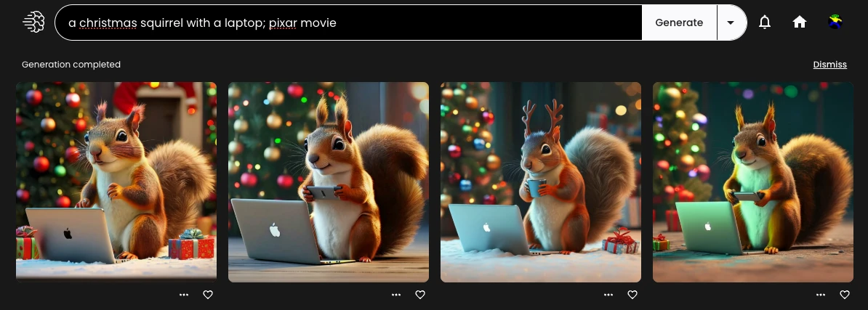The height and width of the screenshot is (310, 868).
Task: Open the notifications bell
Action: (x=764, y=23)
